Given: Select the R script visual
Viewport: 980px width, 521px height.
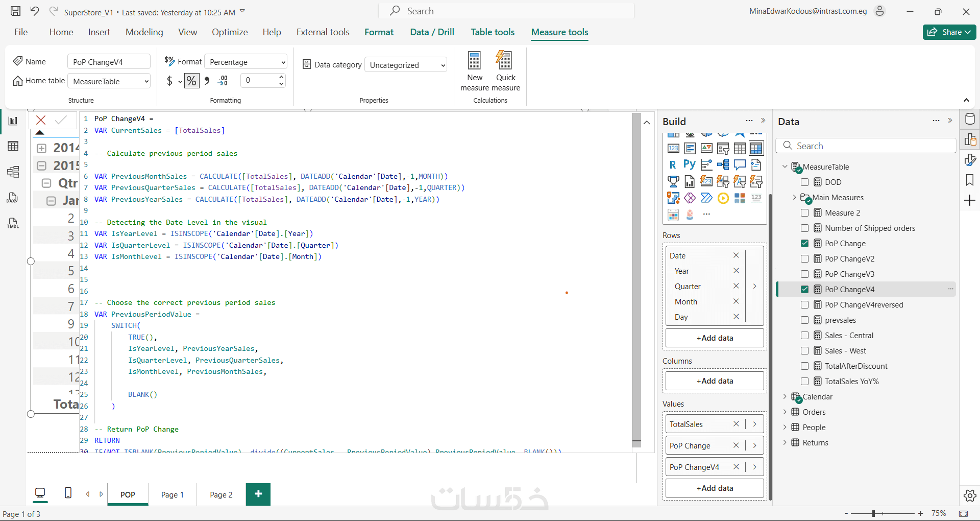Looking at the screenshot, I should pos(673,164).
